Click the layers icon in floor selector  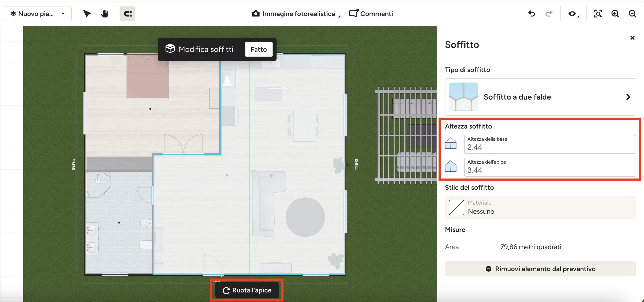click(x=13, y=13)
